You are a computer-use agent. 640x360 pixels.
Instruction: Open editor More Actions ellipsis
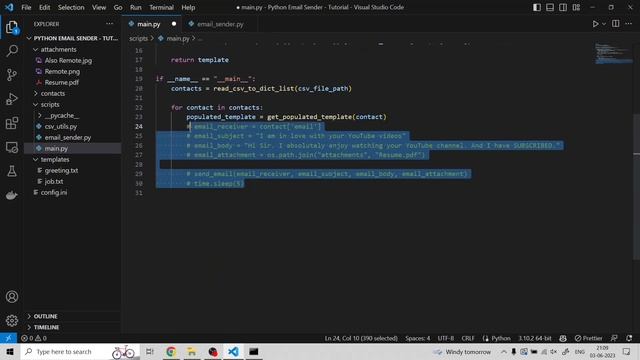(629, 24)
